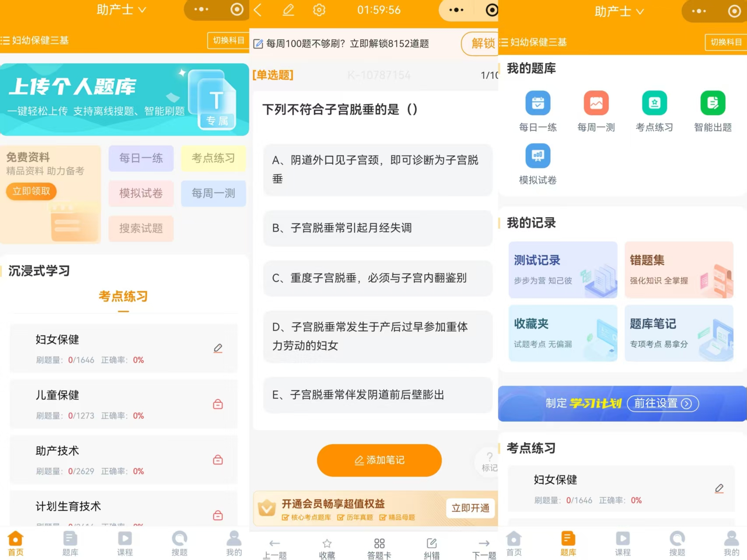Open settings gear on the question screen

[319, 10]
